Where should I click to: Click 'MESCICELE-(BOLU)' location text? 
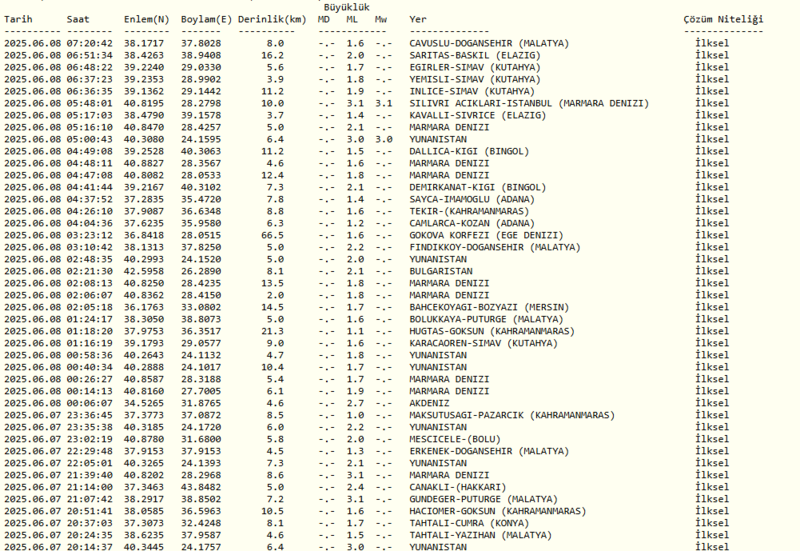(x=455, y=439)
